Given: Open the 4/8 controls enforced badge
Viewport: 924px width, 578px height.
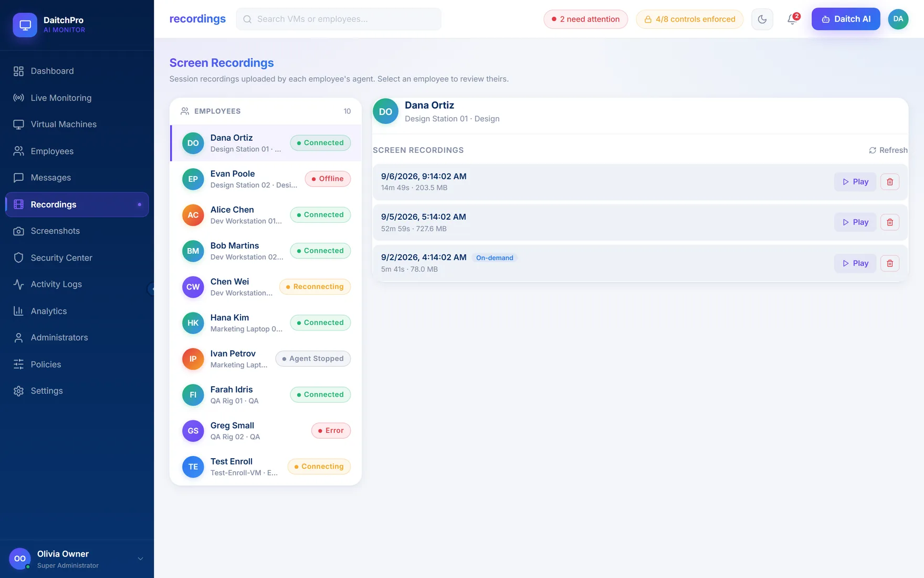Looking at the screenshot, I should coord(689,19).
